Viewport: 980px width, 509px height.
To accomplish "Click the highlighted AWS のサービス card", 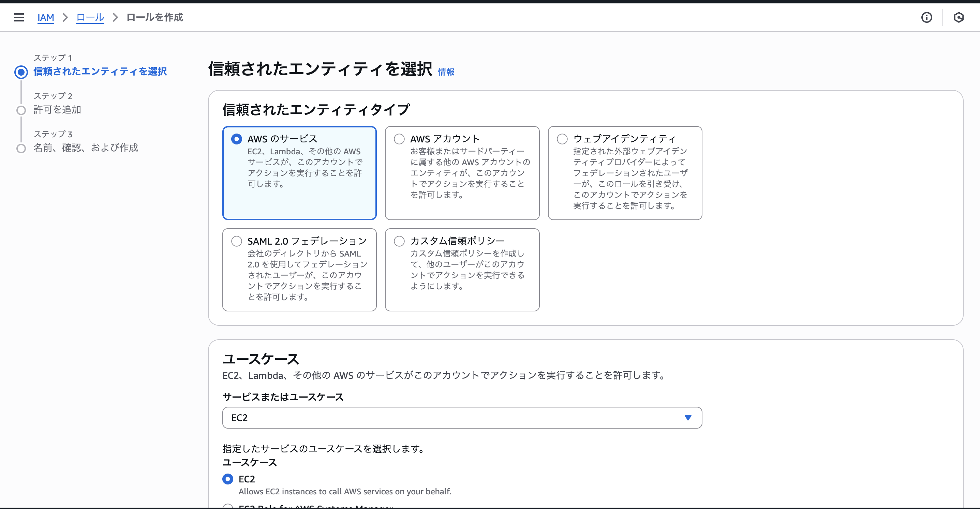I will [x=299, y=173].
